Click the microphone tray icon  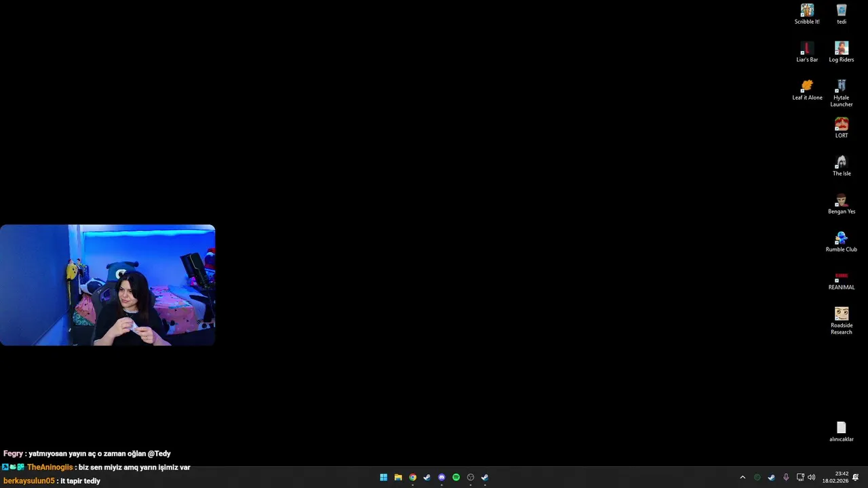pos(786,477)
